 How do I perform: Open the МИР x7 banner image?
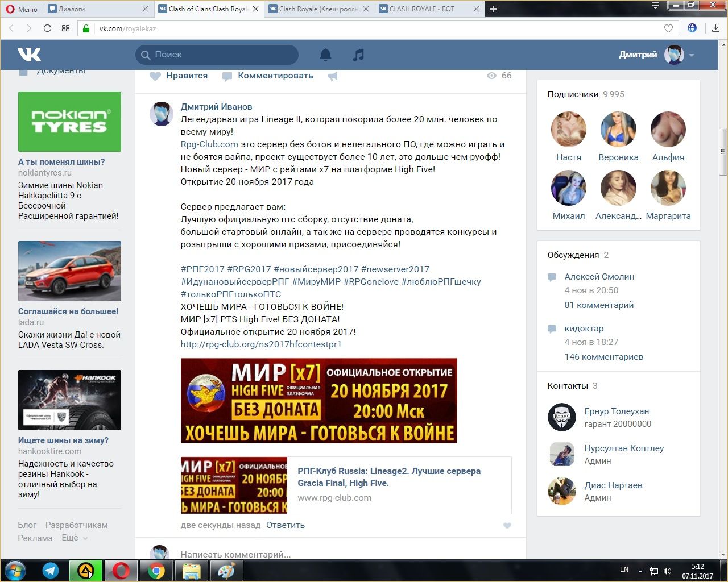coord(318,401)
